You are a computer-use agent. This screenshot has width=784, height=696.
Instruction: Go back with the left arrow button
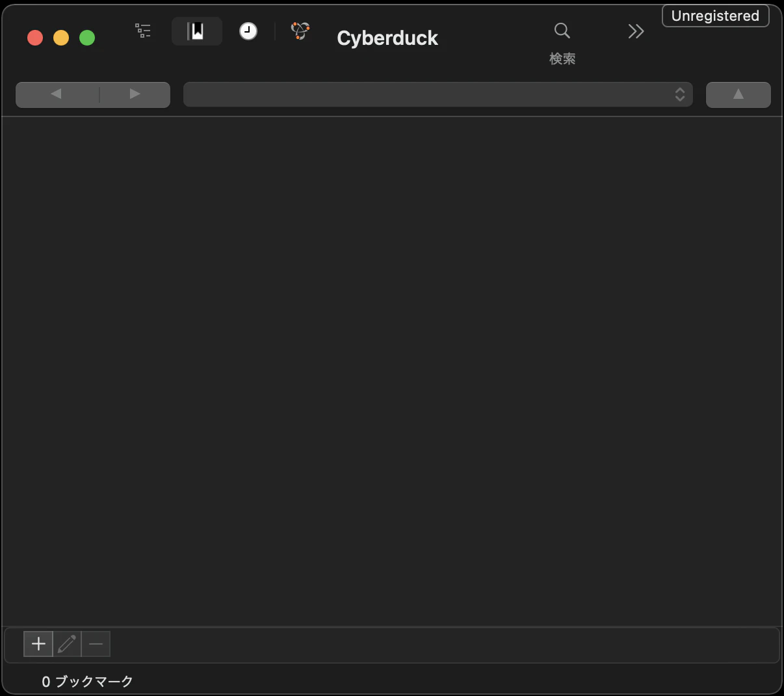coord(57,94)
